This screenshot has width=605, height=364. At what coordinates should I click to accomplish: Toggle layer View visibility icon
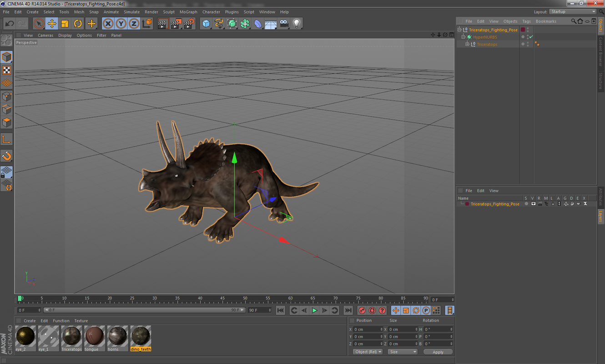(533, 204)
